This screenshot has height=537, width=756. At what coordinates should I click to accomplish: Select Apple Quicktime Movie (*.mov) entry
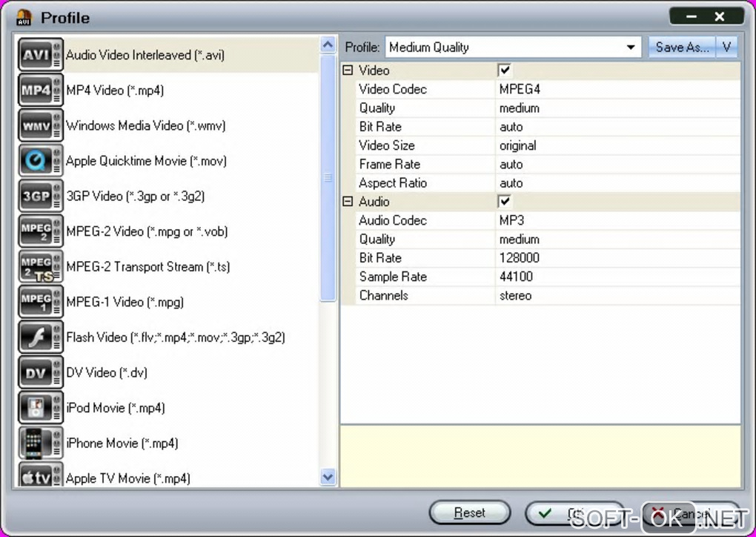(x=168, y=161)
